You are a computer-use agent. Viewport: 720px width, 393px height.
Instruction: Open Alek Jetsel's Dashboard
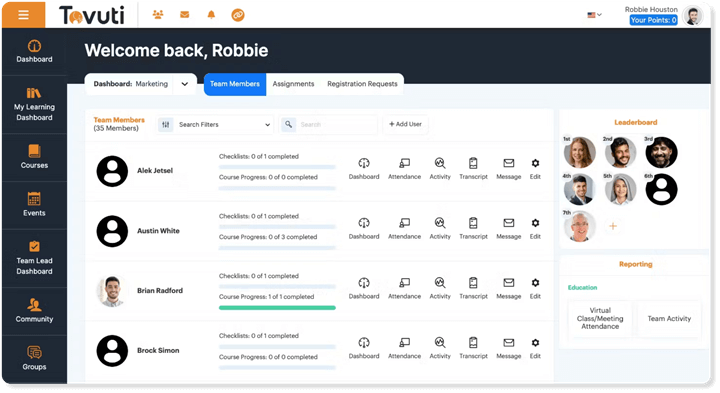tap(364, 169)
